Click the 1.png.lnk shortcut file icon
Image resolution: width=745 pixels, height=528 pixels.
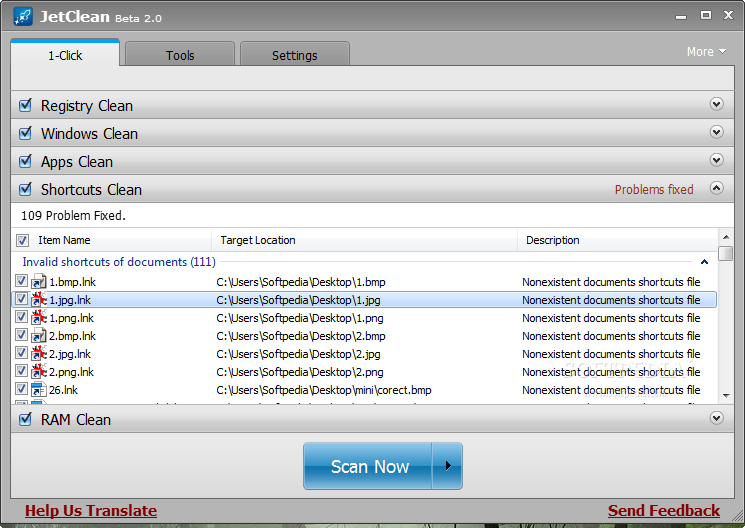point(39,318)
